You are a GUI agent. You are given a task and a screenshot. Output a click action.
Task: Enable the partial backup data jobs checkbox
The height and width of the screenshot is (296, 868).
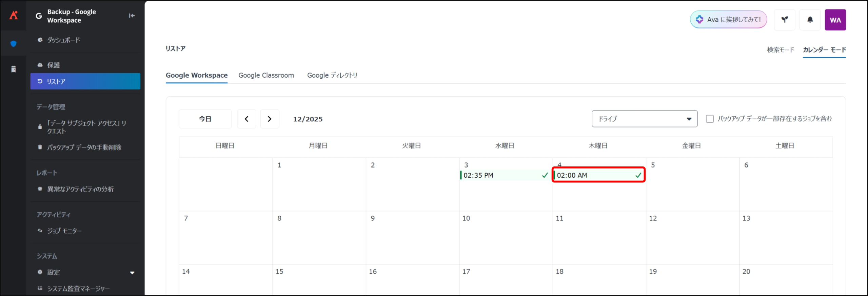710,119
